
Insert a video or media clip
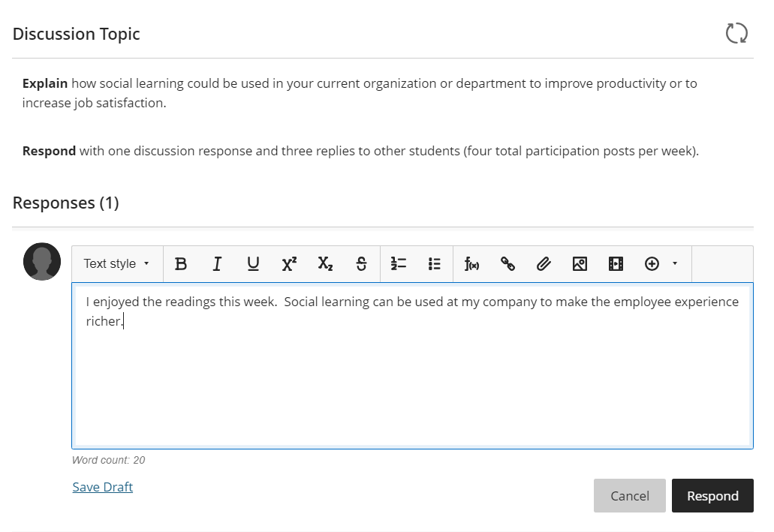[x=616, y=264]
